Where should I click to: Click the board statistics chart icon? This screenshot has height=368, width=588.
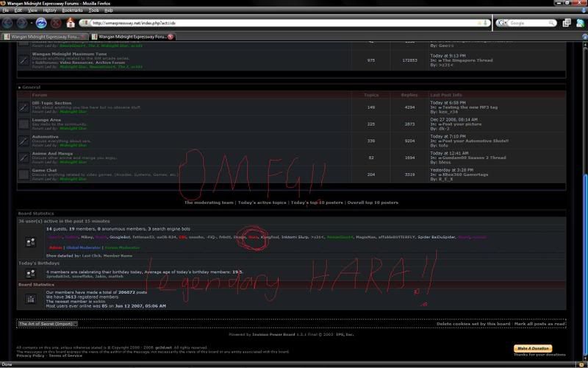pyautogui.click(x=31, y=300)
